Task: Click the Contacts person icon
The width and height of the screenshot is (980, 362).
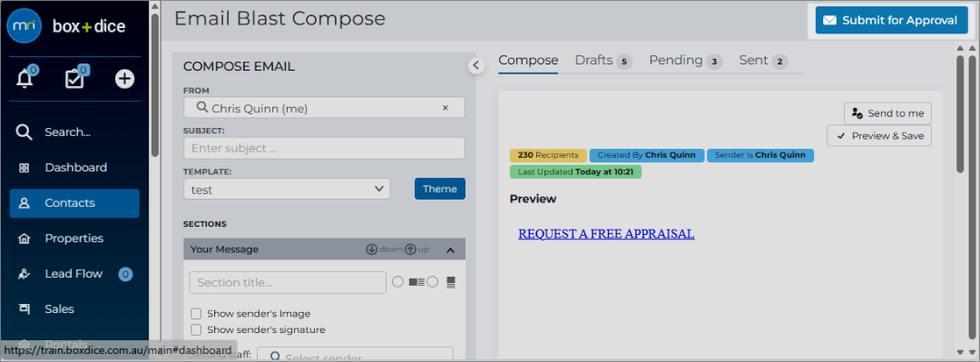Action: (24, 203)
